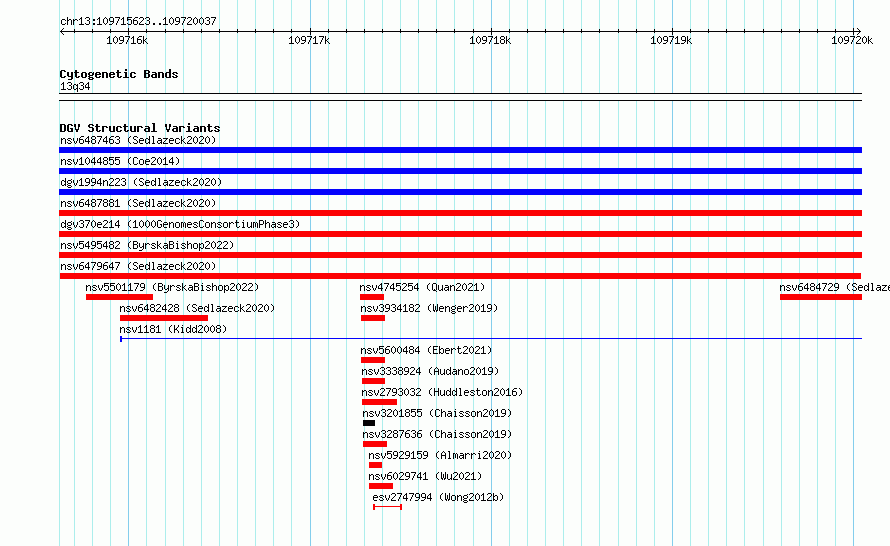Open nsv6482428 (Sedlazeck2020) label

click(197, 308)
